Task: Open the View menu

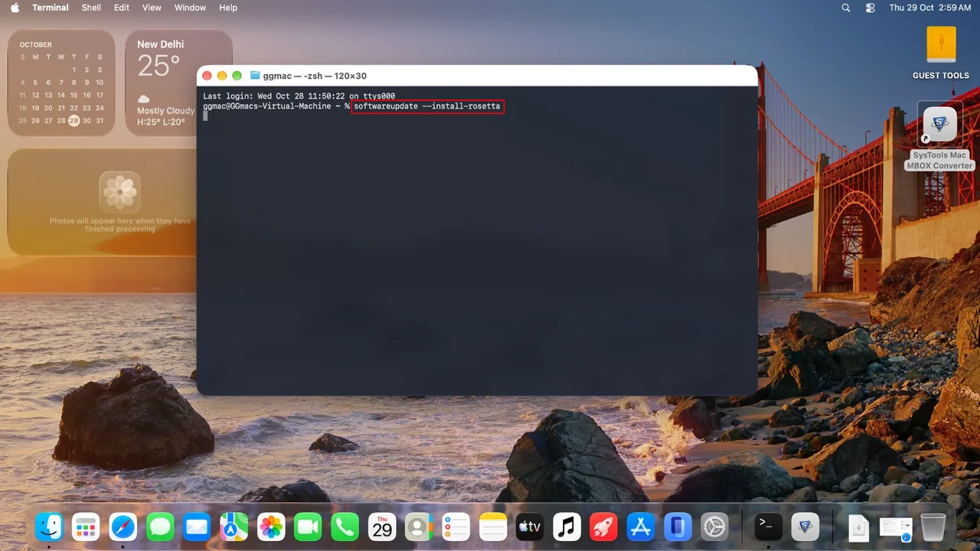Action: coord(152,8)
